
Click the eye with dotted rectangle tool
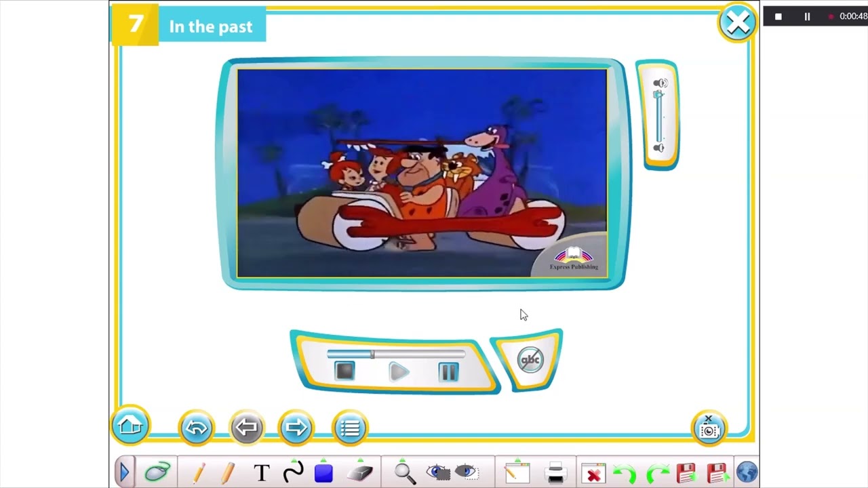[x=467, y=472]
